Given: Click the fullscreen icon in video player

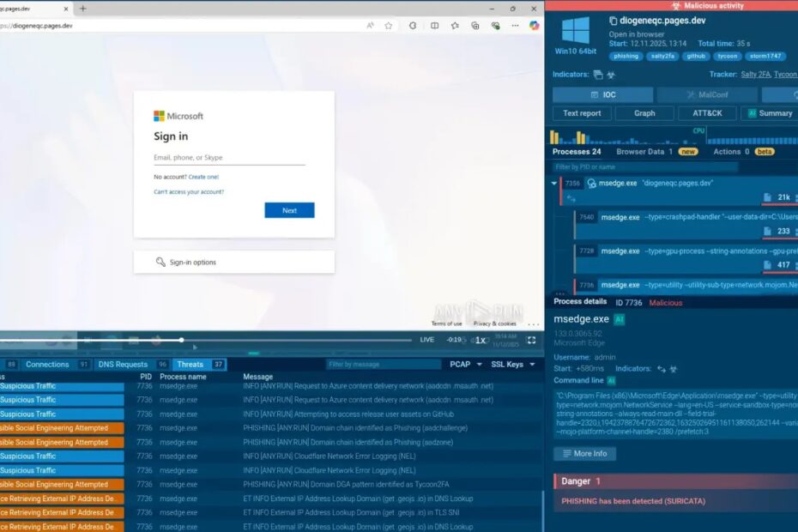Looking at the screenshot, I should [531, 340].
